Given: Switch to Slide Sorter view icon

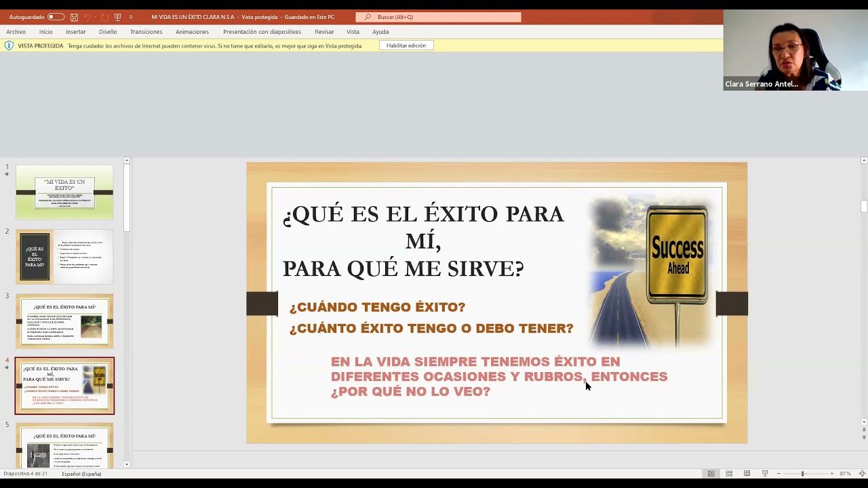Looking at the screenshot, I should click(x=729, y=474).
